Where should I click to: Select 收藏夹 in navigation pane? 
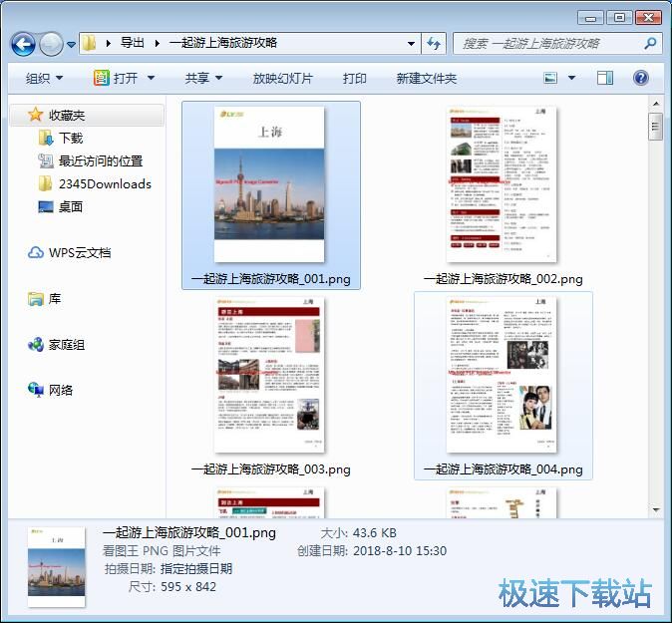point(67,116)
